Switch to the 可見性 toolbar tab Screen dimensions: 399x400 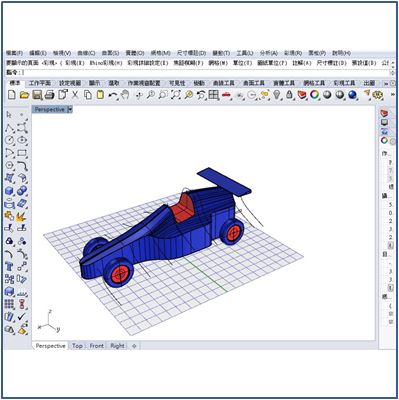177,83
